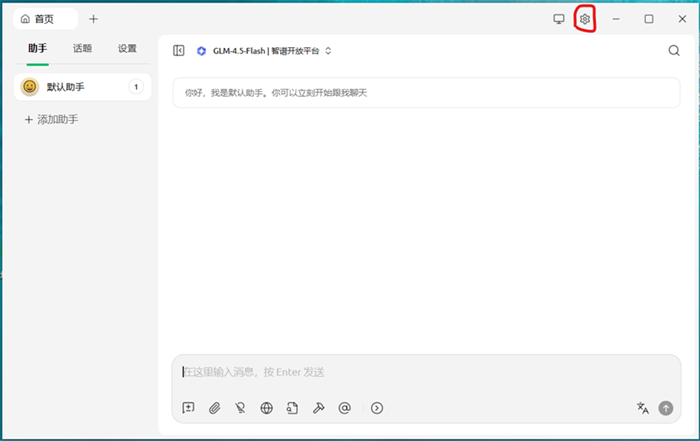Switch to the 设置 tab in sidebar
The height and width of the screenshot is (441, 700).
[127, 48]
